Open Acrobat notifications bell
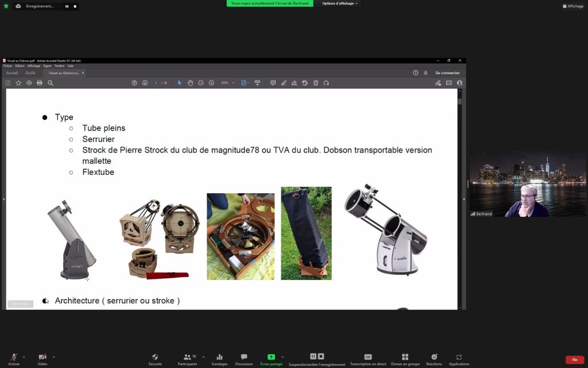 coord(425,73)
